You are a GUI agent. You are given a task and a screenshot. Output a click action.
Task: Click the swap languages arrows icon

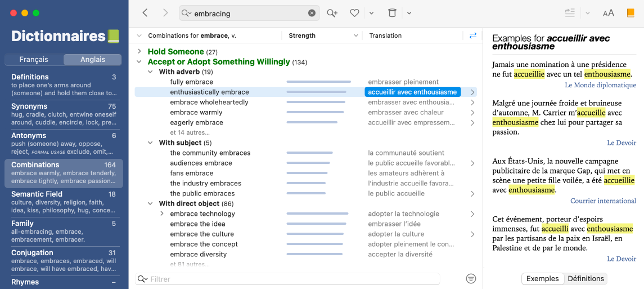[472, 35]
